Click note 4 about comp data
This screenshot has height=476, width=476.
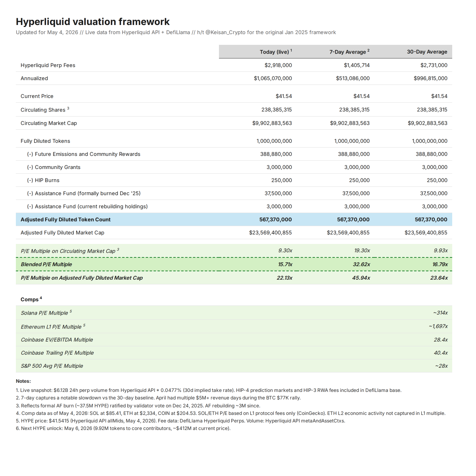[231, 413]
